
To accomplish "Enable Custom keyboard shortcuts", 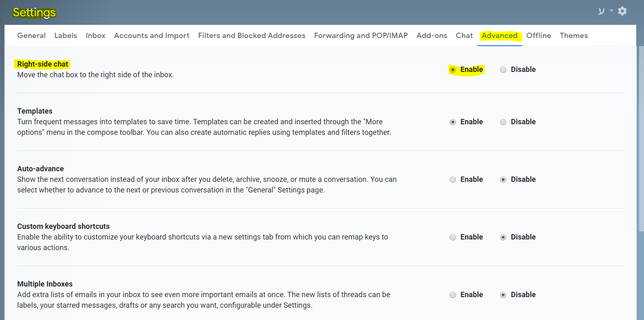I will pyautogui.click(x=453, y=237).
